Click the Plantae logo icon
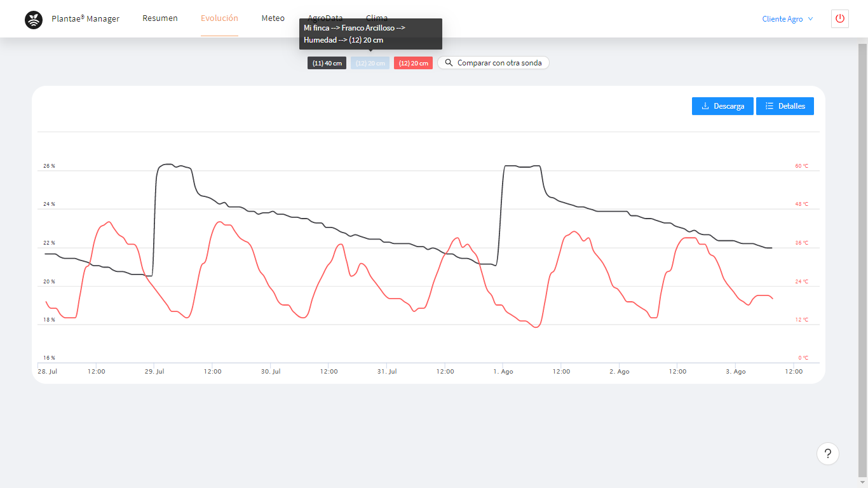 pyautogui.click(x=34, y=20)
